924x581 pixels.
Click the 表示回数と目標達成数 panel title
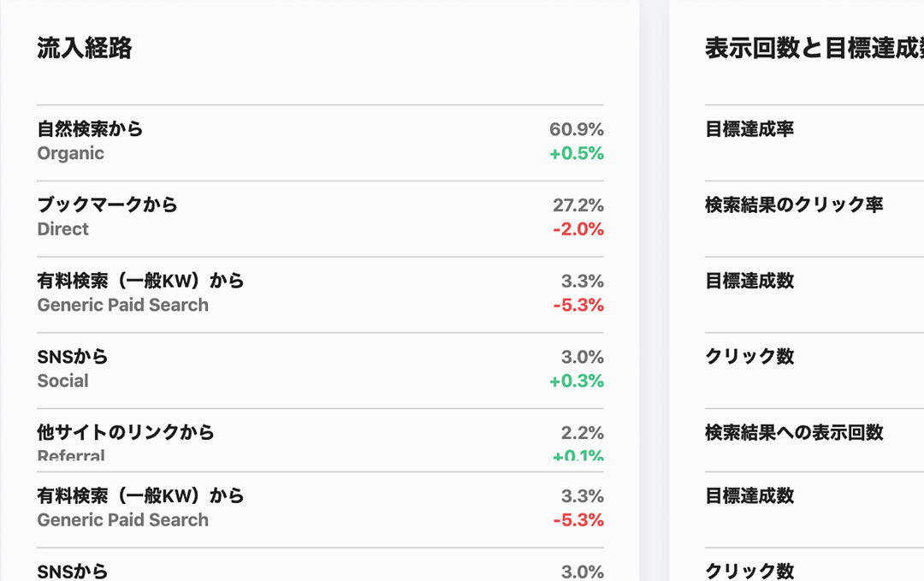(813, 49)
